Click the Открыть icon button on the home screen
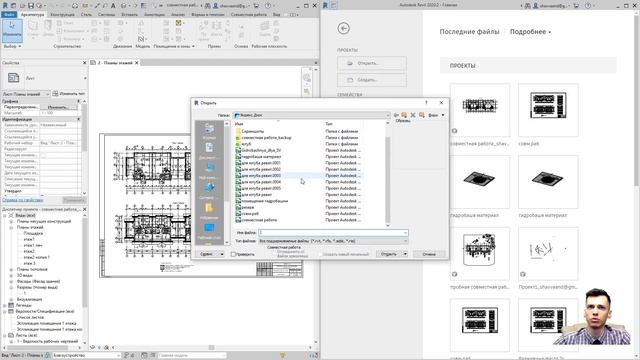This screenshot has width=640, height=360. 371,63
